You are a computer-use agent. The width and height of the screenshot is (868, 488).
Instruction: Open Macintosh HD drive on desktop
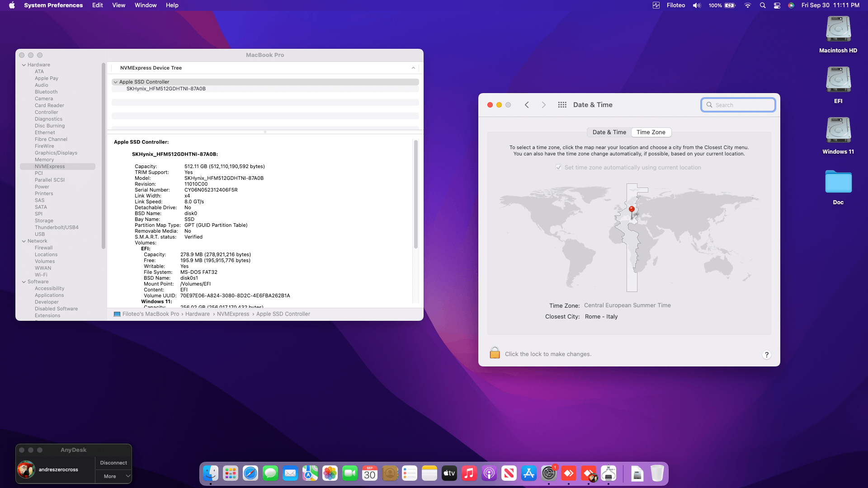point(838,35)
